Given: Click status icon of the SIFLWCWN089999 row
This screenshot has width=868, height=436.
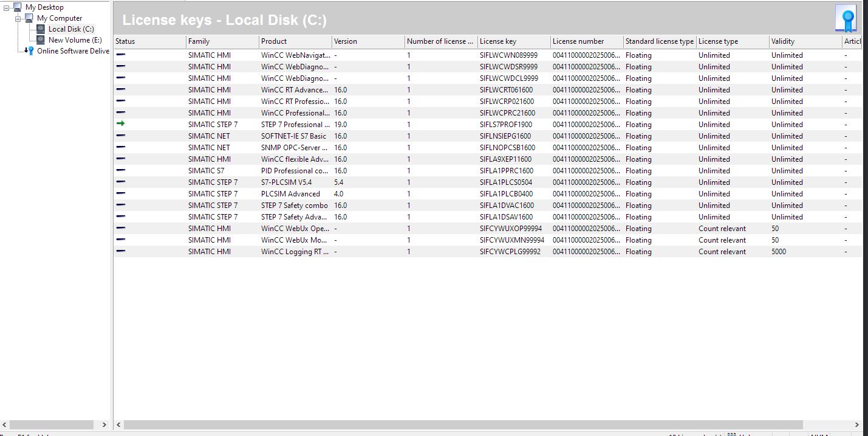Looking at the screenshot, I should click(120, 55).
